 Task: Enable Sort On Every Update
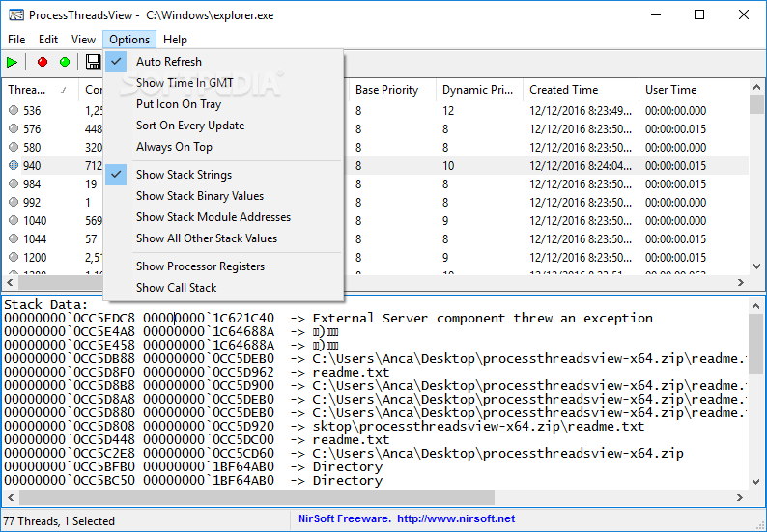coord(223,126)
